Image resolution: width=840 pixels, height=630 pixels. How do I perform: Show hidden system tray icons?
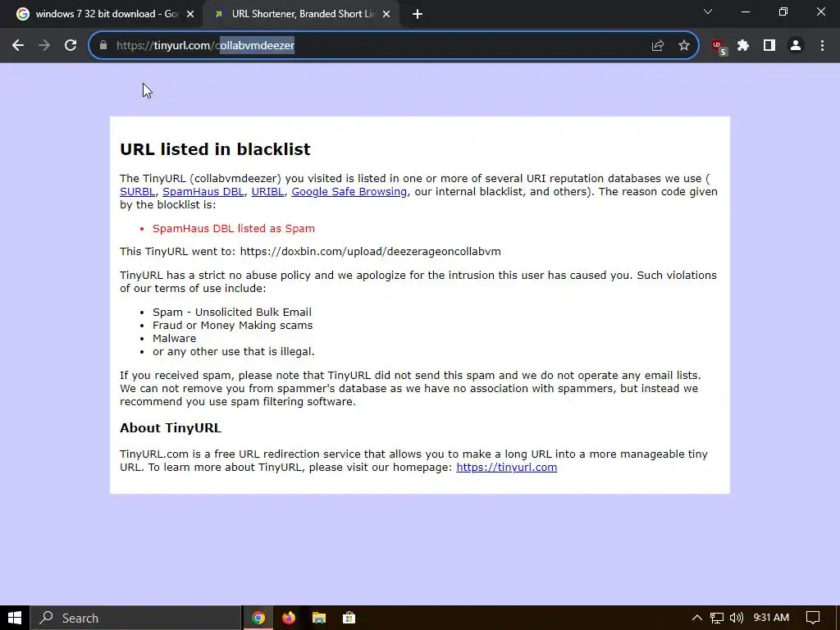(697, 618)
